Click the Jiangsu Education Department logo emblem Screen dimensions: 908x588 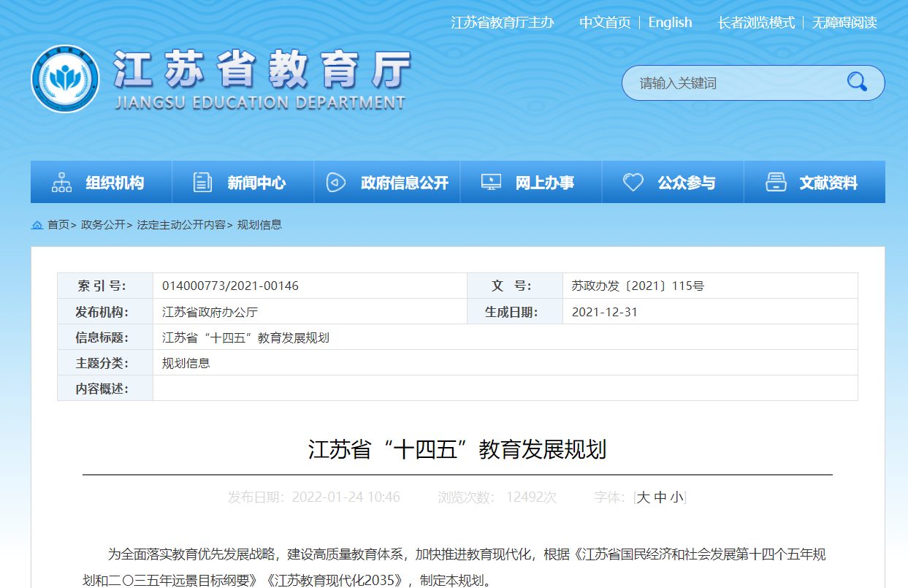click(x=64, y=79)
